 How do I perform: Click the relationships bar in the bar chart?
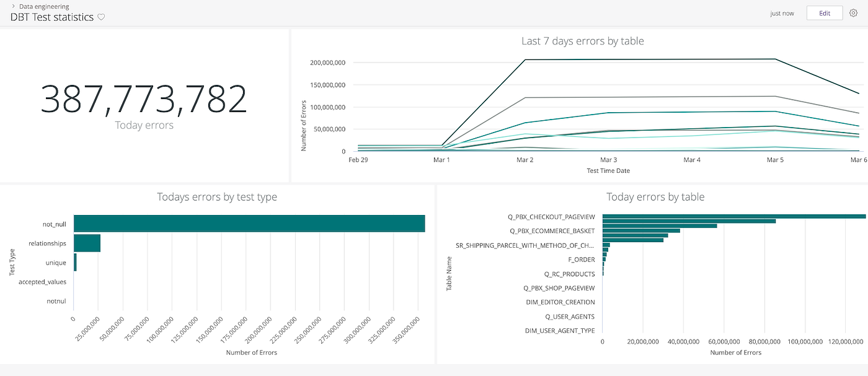click(x=86, y=243)
